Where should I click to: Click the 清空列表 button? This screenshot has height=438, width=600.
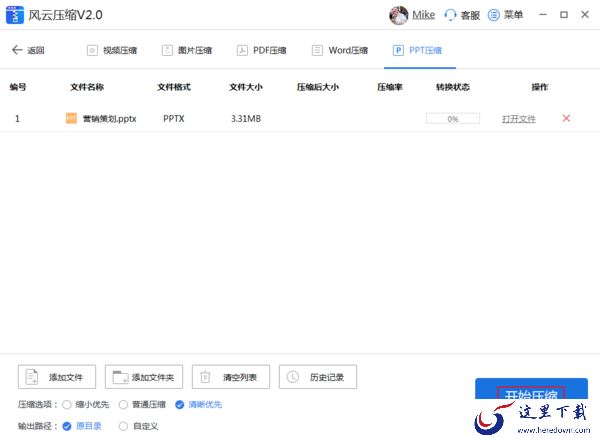(231, 377)
